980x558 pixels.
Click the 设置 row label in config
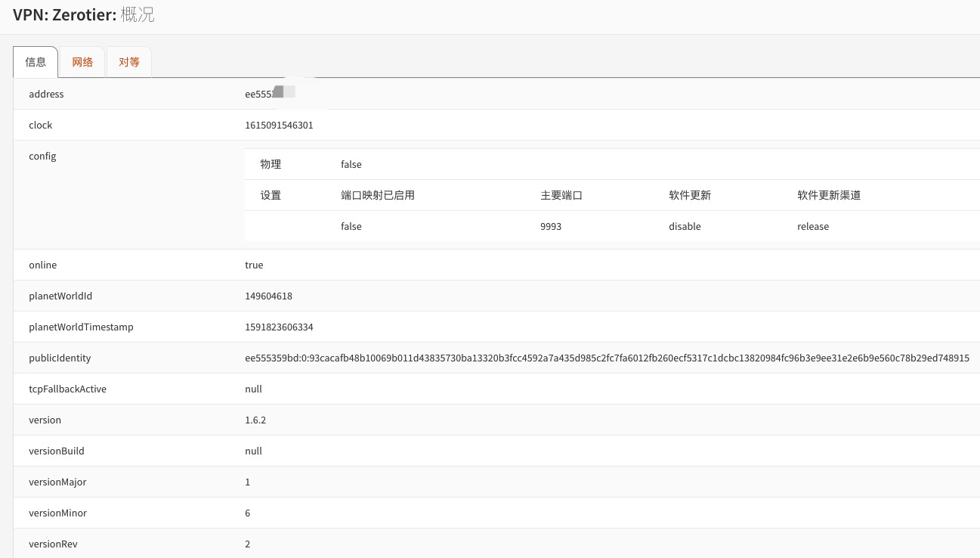coord(271,195)
